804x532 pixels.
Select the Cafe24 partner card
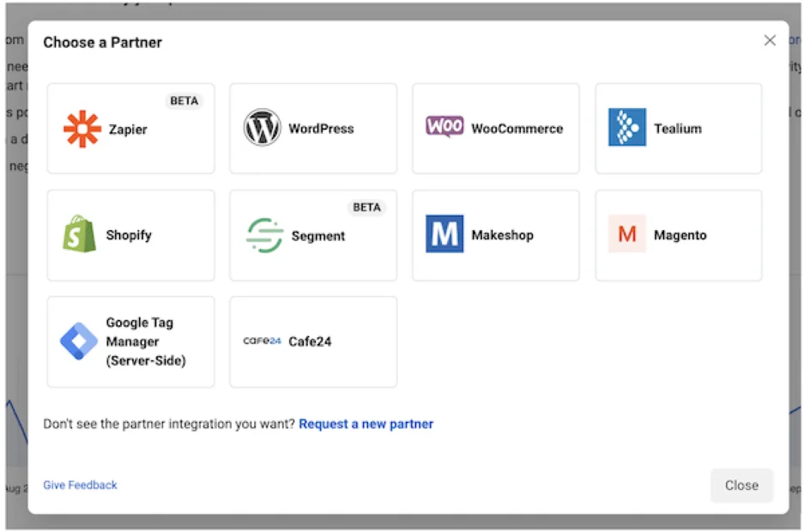click(312, 342)
